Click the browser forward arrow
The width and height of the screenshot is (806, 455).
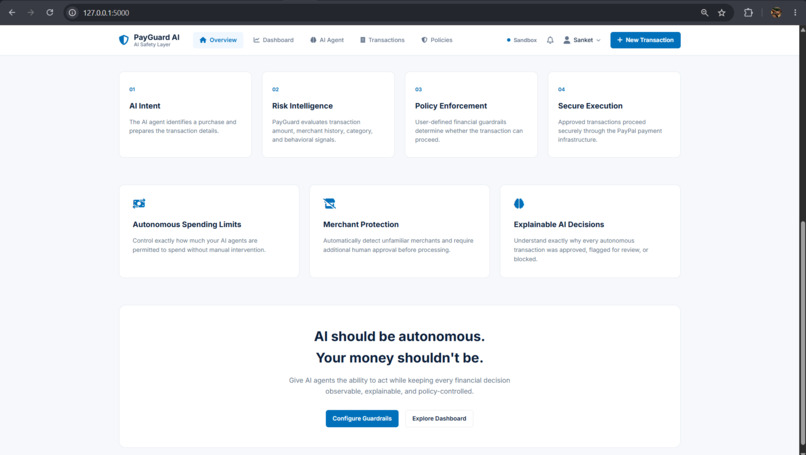click(31, 12)
